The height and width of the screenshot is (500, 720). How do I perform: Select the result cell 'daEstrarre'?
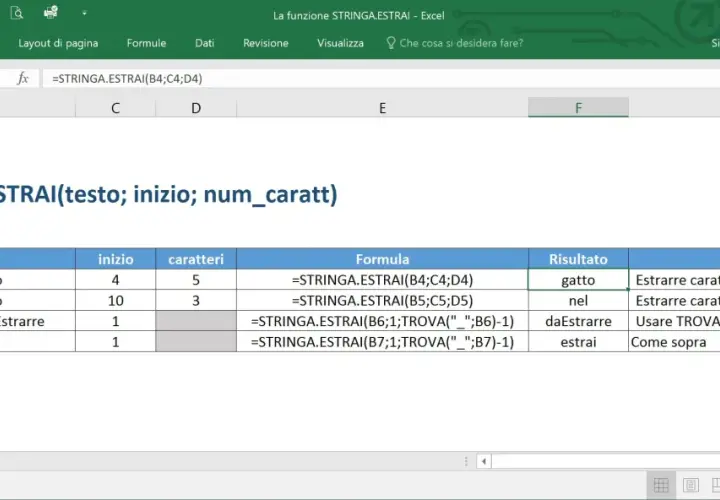click(578, 321)
